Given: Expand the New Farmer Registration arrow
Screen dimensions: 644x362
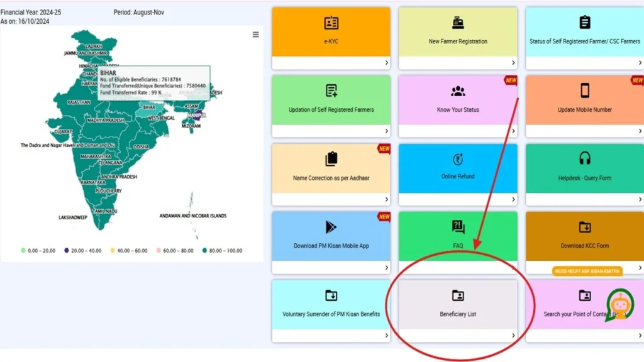Looking at the screenshot, I should 513,63.
